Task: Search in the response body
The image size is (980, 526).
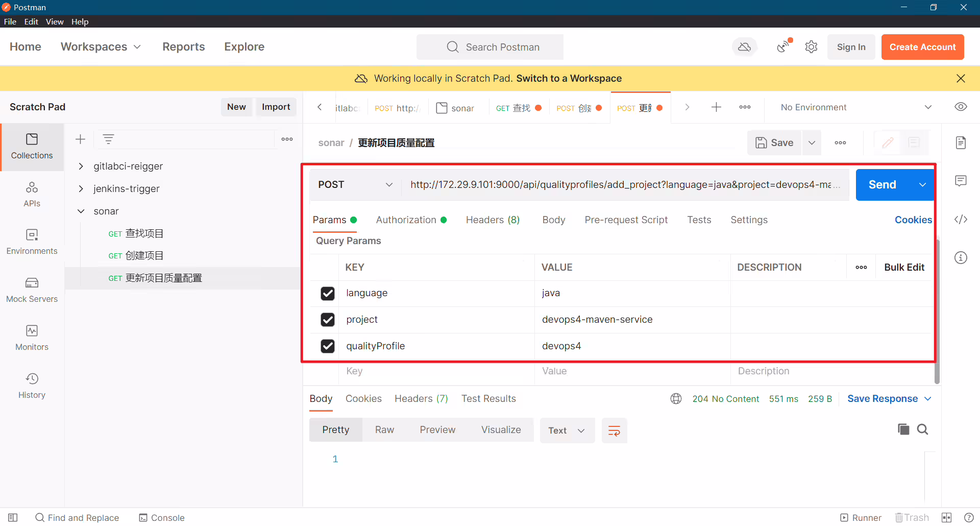Action: 922,429
